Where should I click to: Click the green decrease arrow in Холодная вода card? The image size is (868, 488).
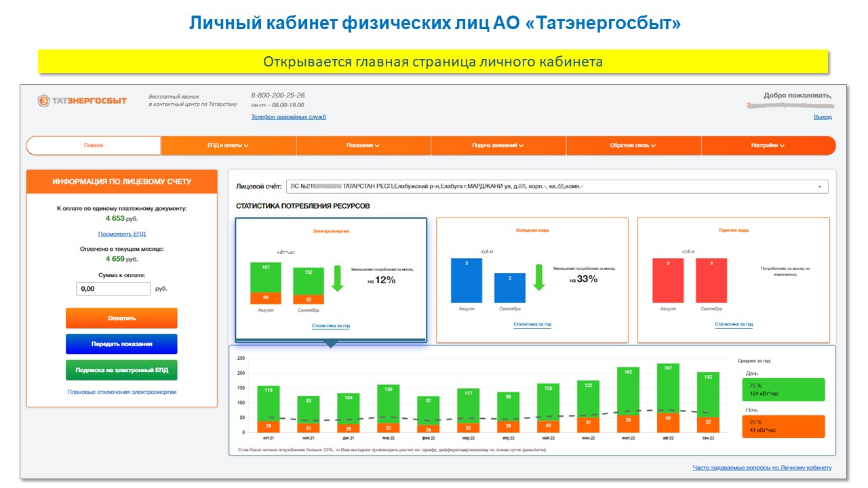click(539, 277)
